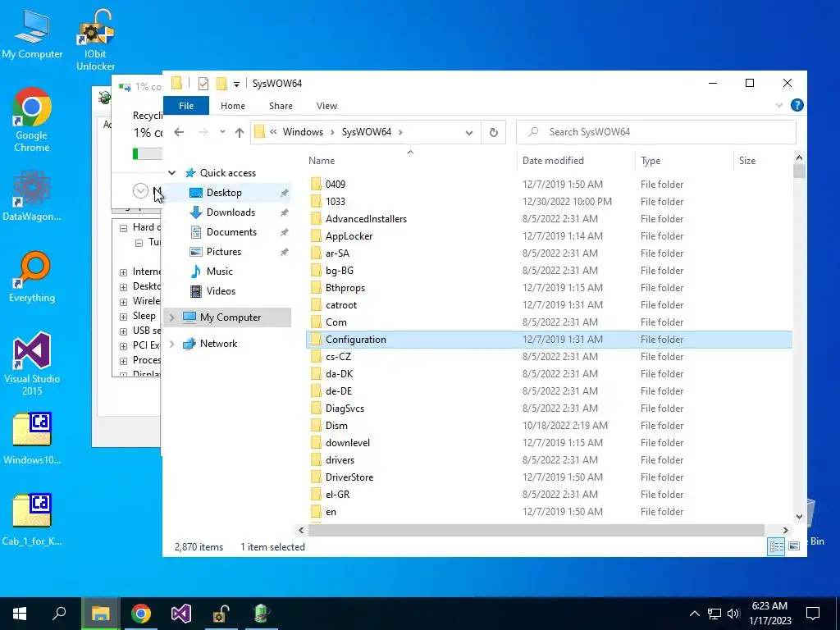Open My Computer desktop icon
The height and width of the screenshot is (630, 840).
pyautogui.click(x=32, y=34)
